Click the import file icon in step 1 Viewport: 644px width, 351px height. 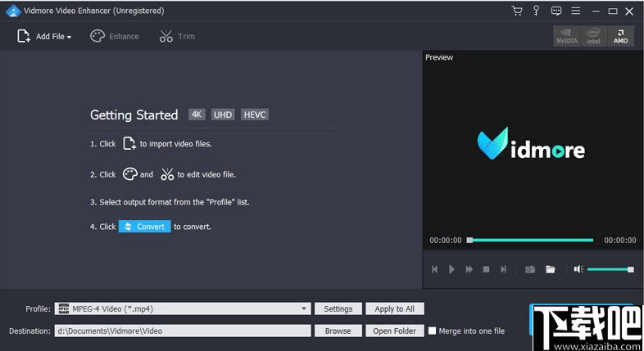coord(129,143)
